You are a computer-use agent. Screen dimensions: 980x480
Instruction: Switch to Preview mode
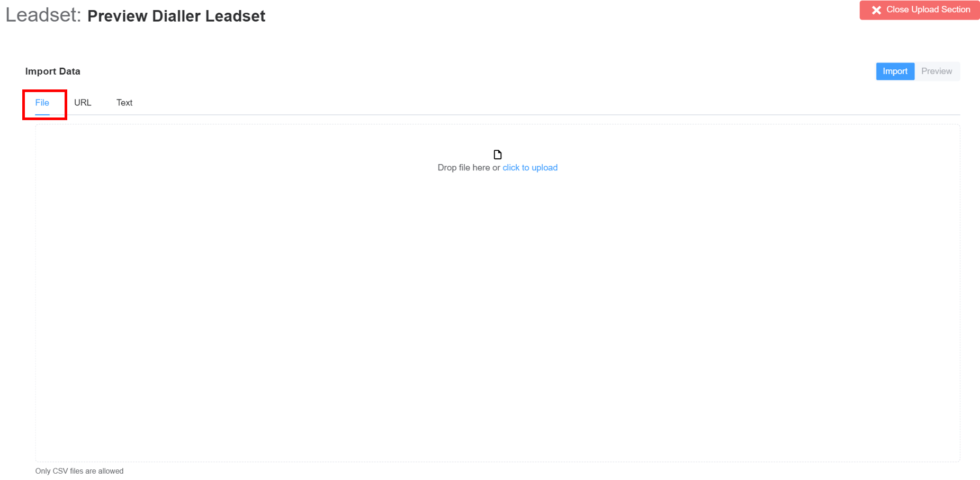tap(936, 71)
